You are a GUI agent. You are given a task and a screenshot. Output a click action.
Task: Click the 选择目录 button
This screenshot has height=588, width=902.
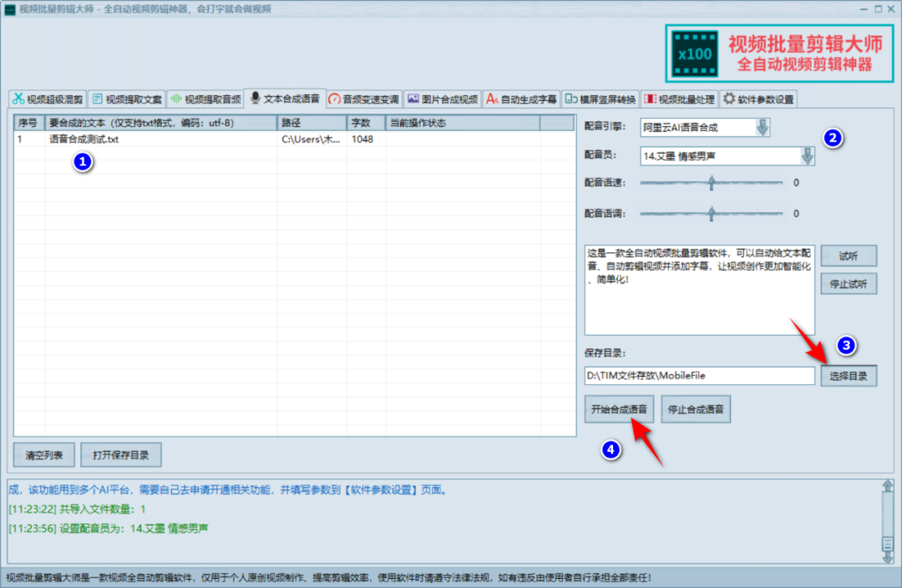pos(849,376)
